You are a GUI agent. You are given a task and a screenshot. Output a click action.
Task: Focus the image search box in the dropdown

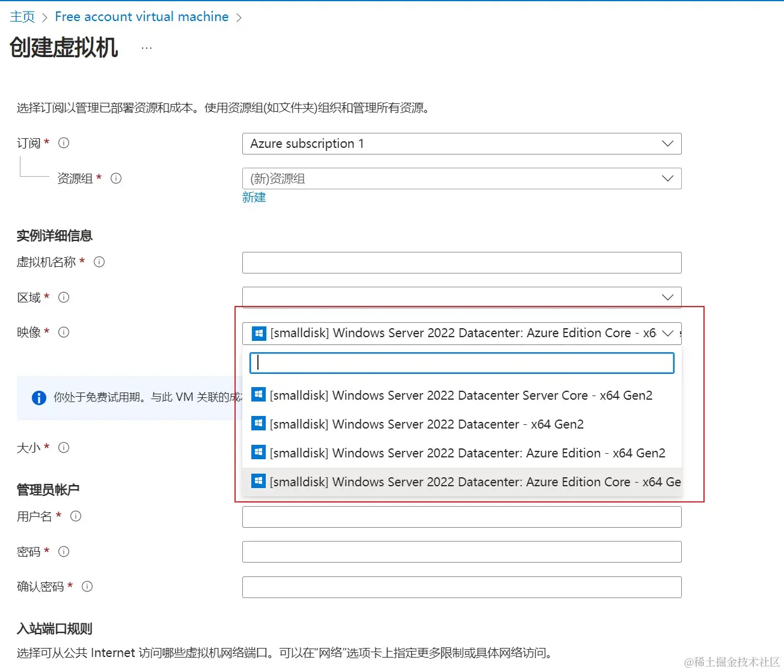(462, 362)
